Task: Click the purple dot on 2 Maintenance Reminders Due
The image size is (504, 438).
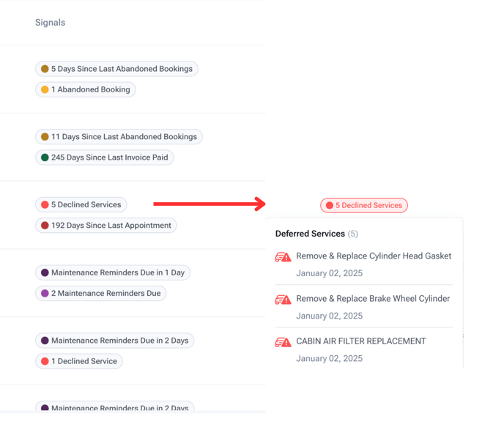Action: point(45,293)
